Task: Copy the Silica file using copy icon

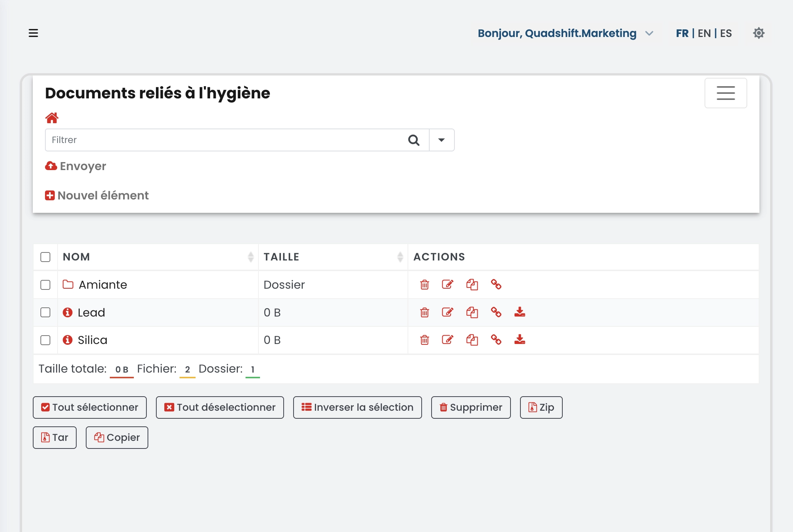Action: [x=472, y=340]
